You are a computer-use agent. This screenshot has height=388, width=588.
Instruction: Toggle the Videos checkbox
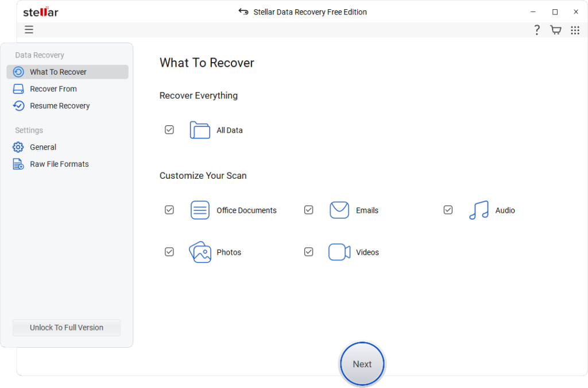309,252
